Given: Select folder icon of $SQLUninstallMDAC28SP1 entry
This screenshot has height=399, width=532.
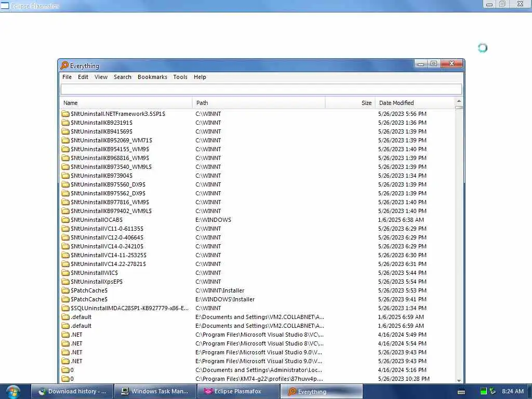Looking at the screenshot, I should (x=65, y=308).
